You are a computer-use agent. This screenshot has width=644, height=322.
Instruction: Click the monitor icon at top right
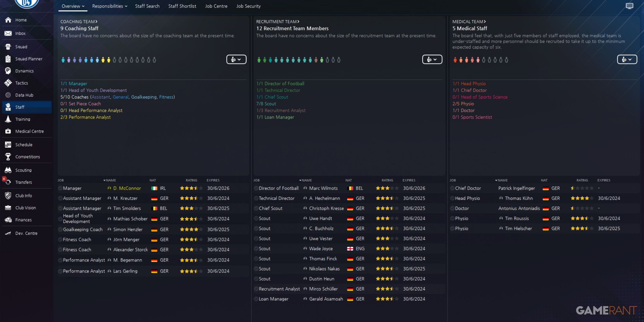(629, 6)
